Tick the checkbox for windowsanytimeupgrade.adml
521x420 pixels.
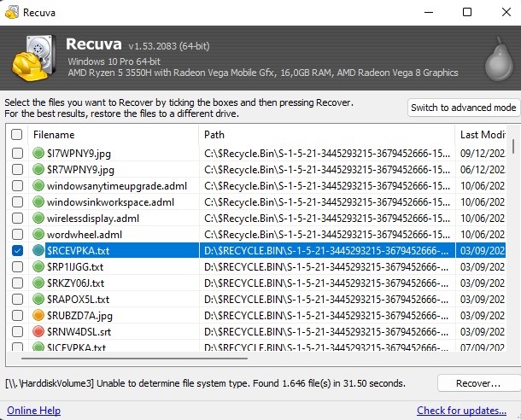coord(17,185)
